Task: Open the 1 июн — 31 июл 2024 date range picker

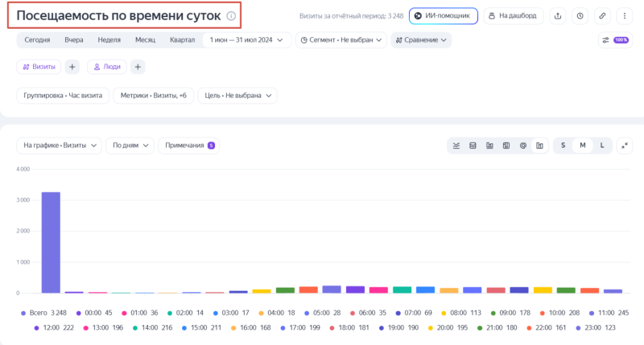Action: (x=246, y=39)
